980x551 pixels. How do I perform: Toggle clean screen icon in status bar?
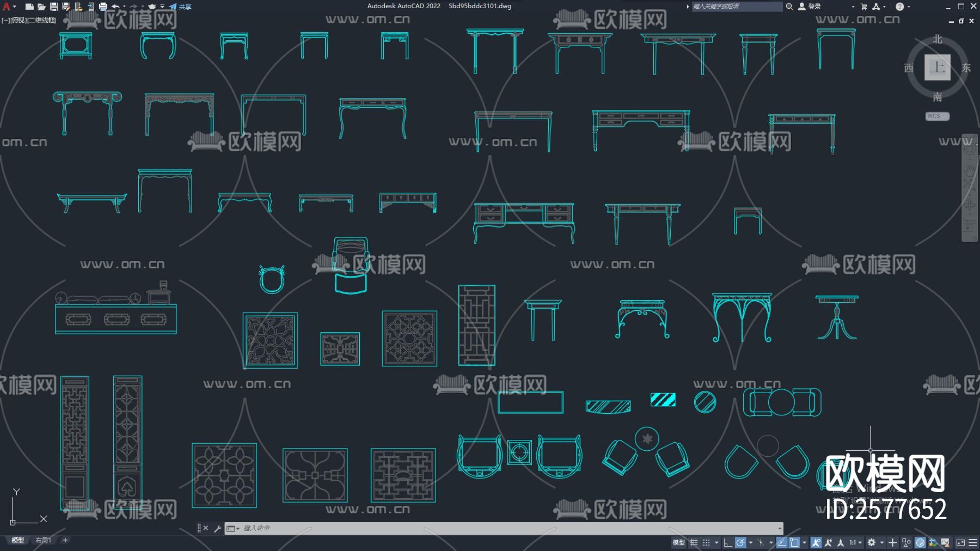(x=960, y=542)
